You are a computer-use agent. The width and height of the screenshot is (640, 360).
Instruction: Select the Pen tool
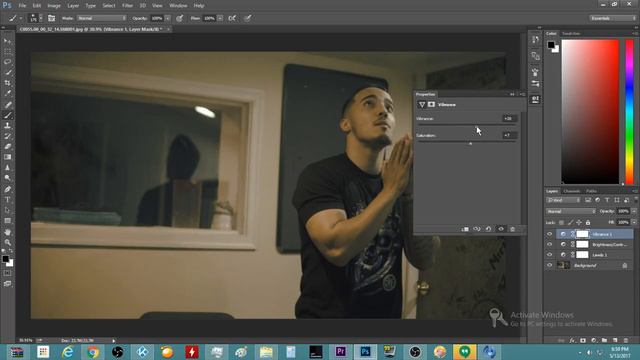[x=7, y=189]
